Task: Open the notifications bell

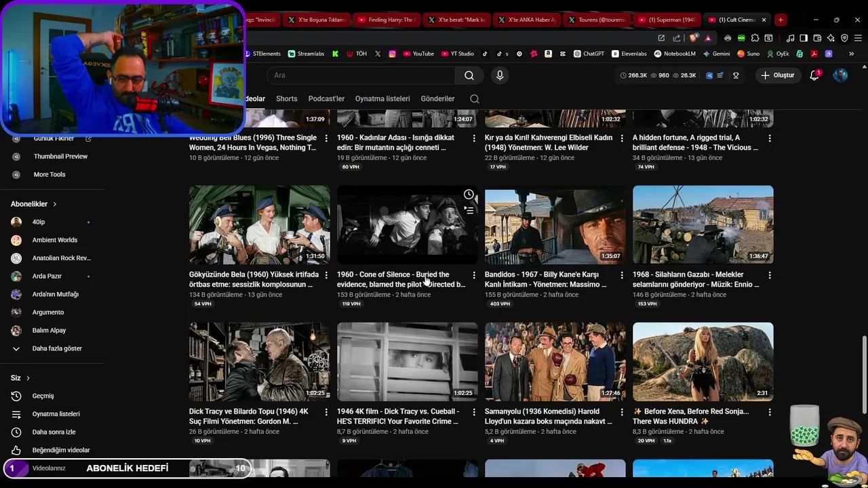Action: 814,75
